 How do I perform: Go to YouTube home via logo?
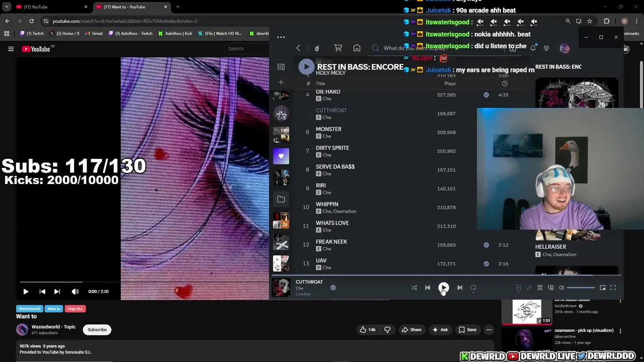pos(36,49)
